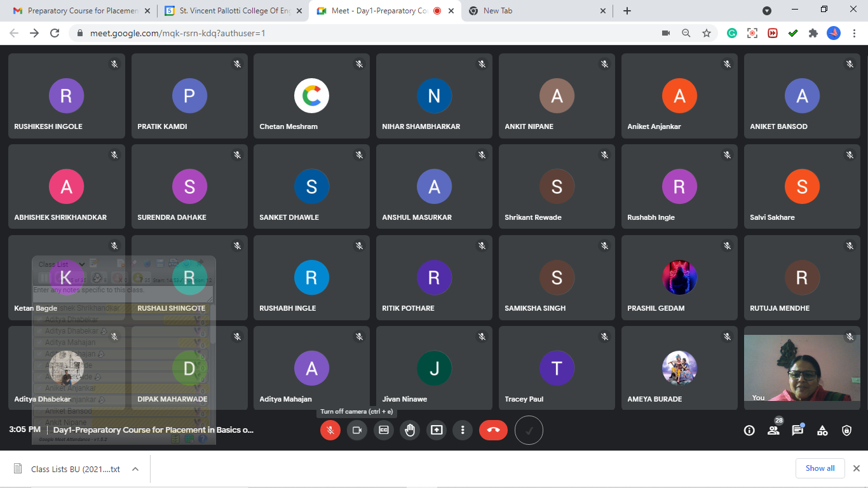Open the Activities icon in Meet
This screenshot has width=868, height=488.
pos(822,431)
